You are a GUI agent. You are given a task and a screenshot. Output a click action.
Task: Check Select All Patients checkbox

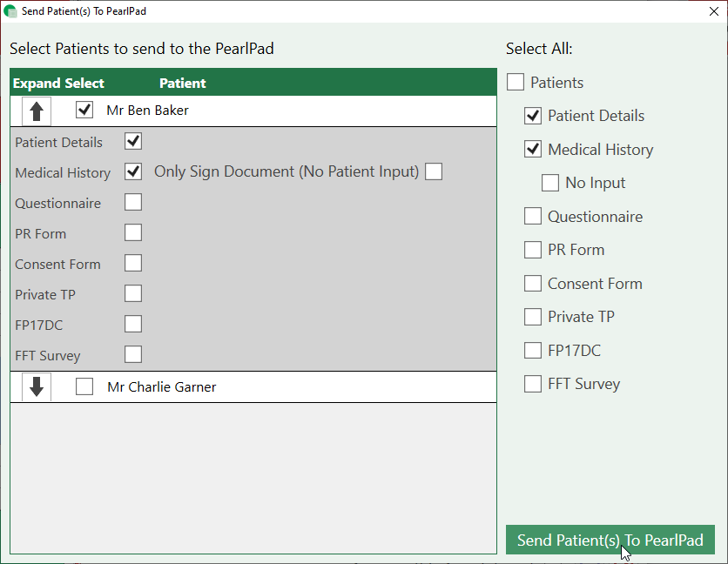[x=516, y=83]
